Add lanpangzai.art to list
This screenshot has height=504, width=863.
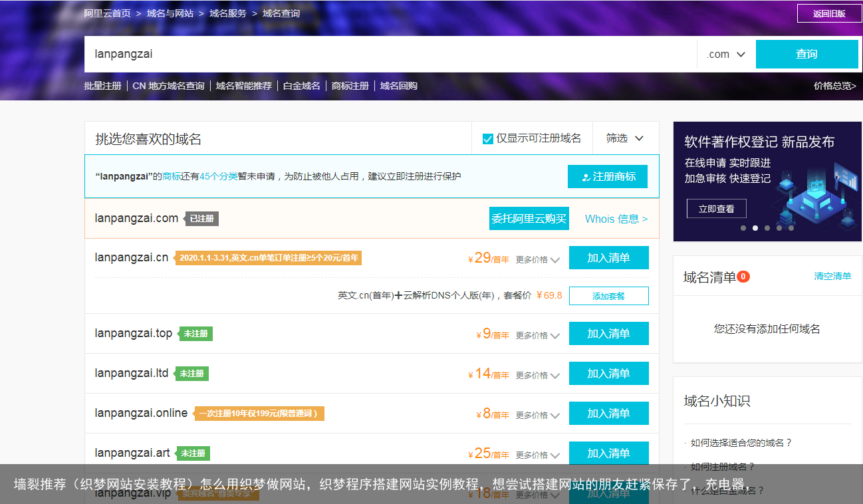click(x=608, y=453)
